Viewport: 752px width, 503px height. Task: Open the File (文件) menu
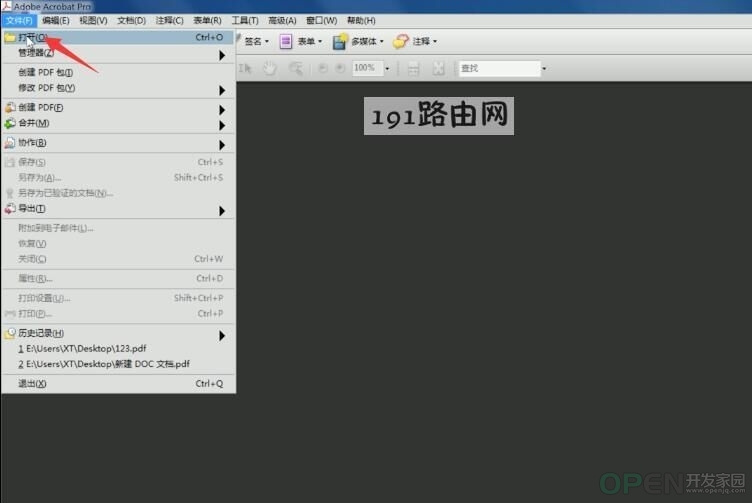19,21
